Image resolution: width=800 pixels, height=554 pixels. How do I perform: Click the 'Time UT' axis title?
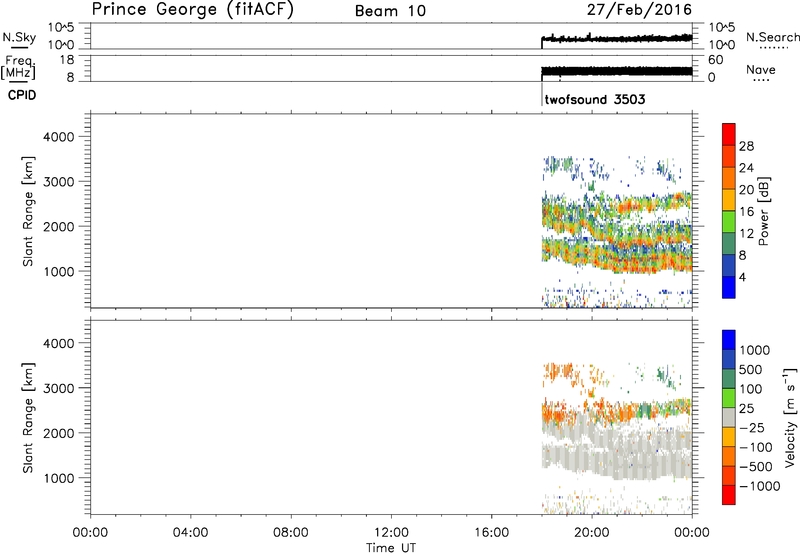click(x=391, y=547)
